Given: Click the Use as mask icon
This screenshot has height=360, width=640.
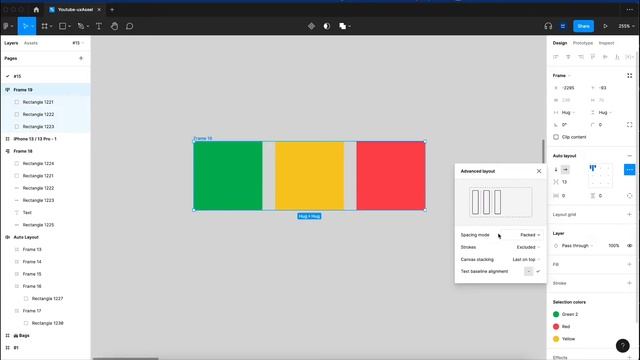Looking at the screenshot, I should (327, 26).
